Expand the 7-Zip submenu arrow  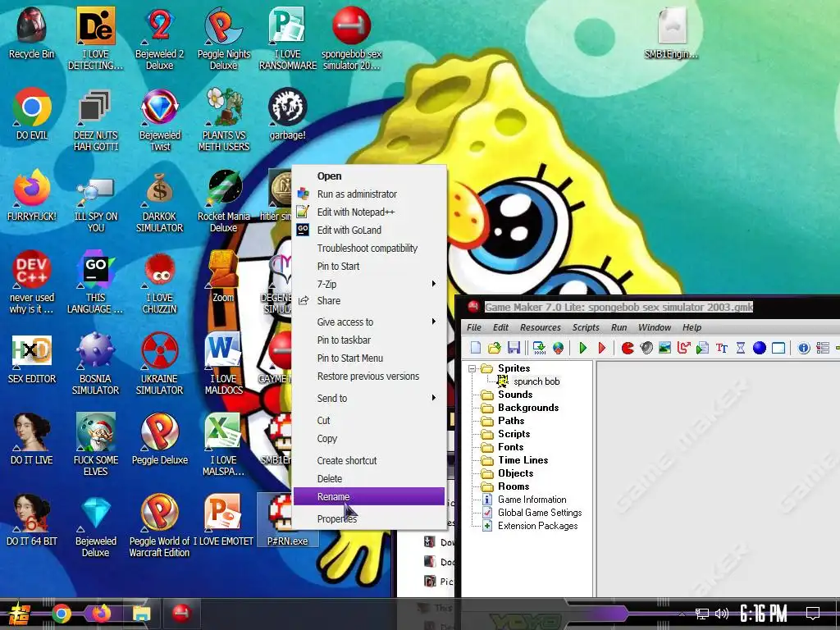click(434, 283)
